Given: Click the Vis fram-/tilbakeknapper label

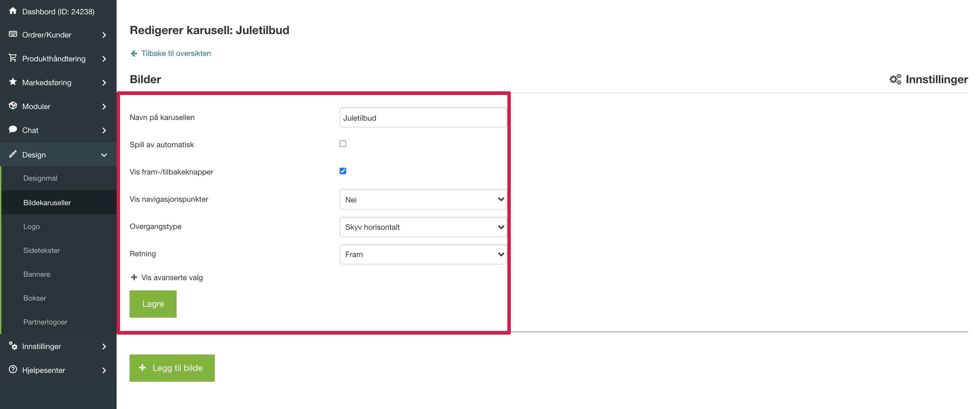Looking at the screenshot, I should pos(171,172).
